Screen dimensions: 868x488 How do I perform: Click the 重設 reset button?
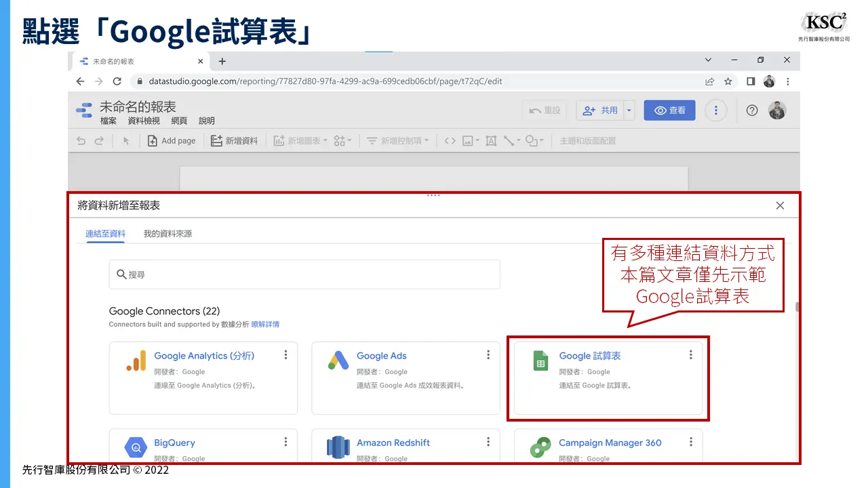545,110
